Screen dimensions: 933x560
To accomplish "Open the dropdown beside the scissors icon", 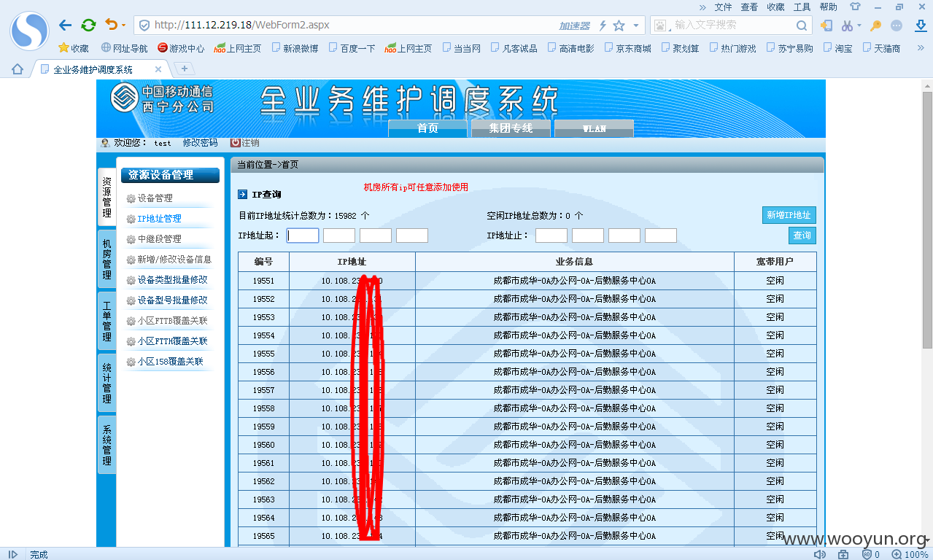I will [x=859, y=26].
